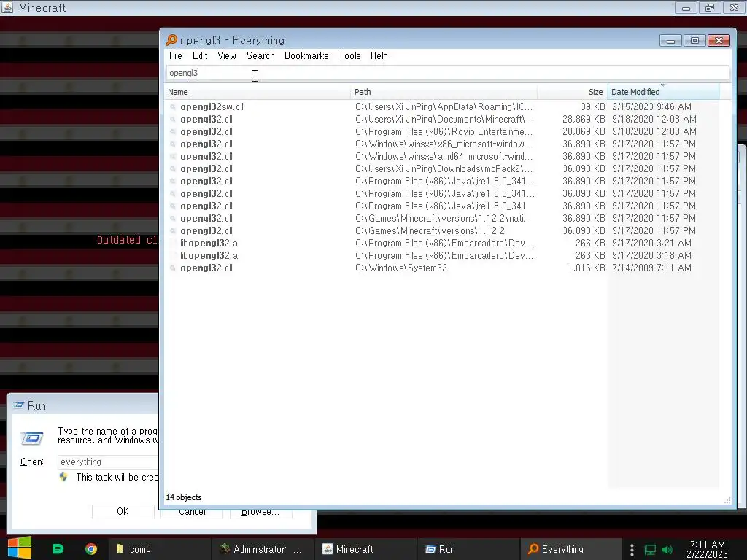The image size is (747, 560).
Task: Open the Edit menu in Everything
Action: pyautogui.click(x=200, y=55)
